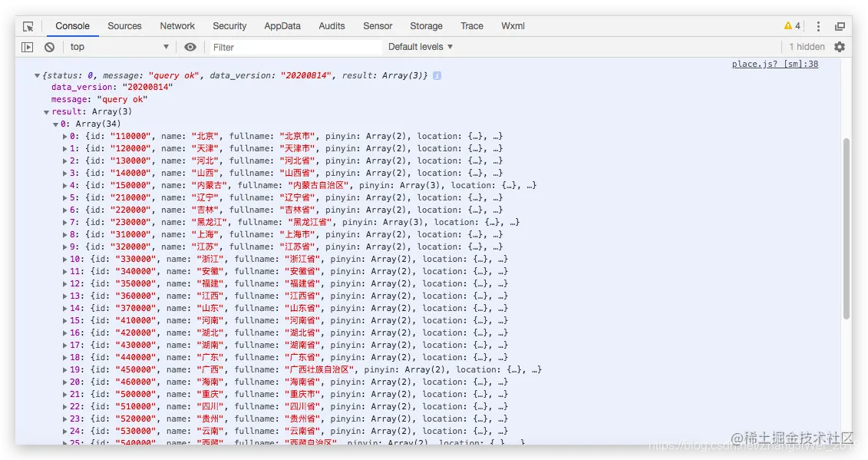This screenshot has width=868, height=460.
Task: Expand entry 8 with id 310000
Action: click(64, 234)
